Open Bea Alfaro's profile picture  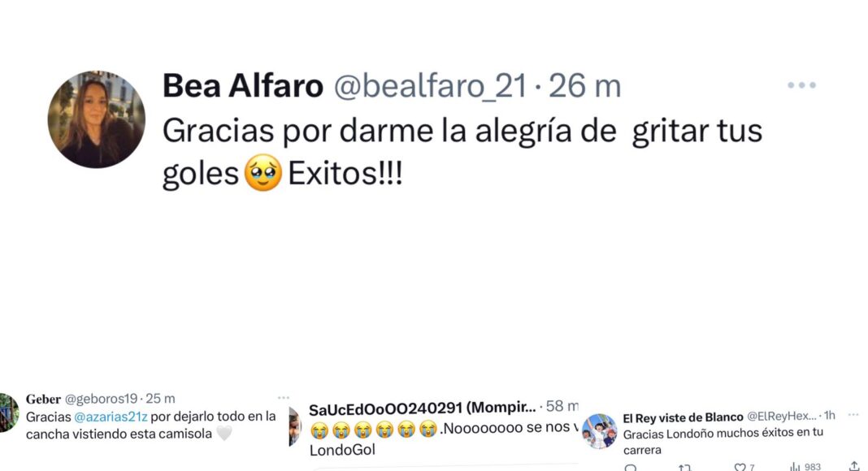click(97, 119)
